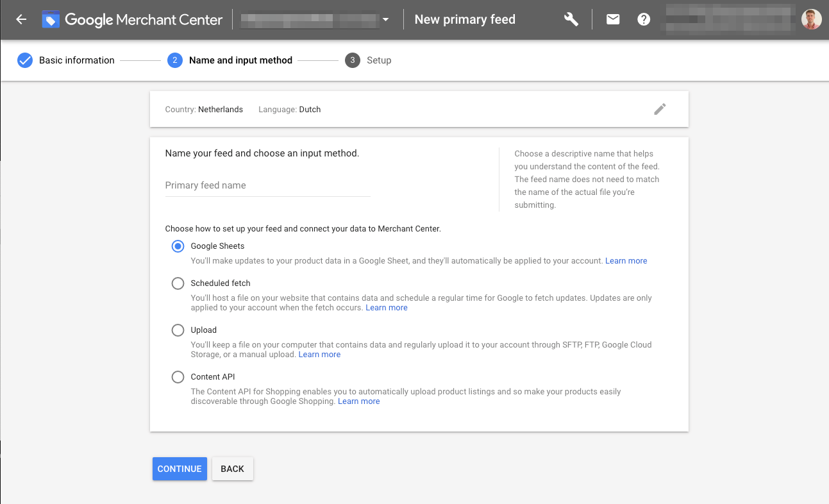Click the Scheduled fetch option label
Screen dimensions: 829x504
click(x=221, y=283)
